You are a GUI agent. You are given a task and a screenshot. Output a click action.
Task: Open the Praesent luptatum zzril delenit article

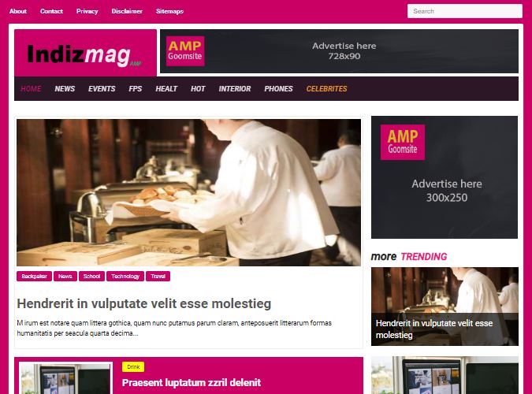click(192, 383)
